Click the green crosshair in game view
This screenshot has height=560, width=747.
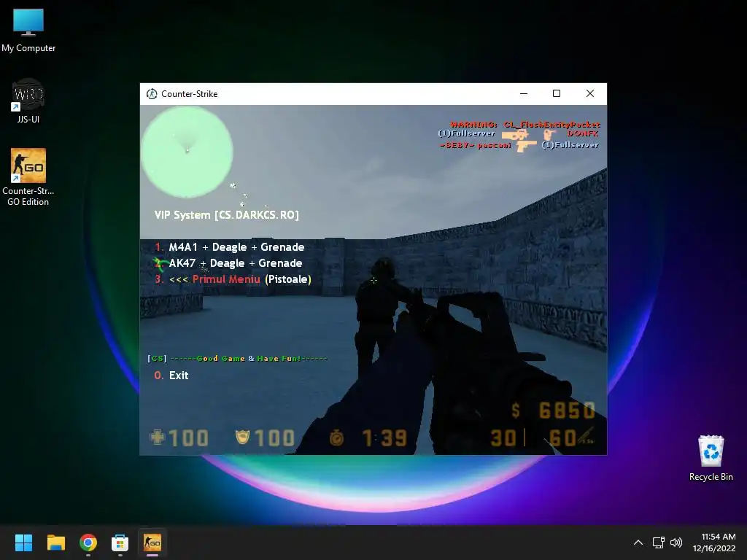click(374, 281)
